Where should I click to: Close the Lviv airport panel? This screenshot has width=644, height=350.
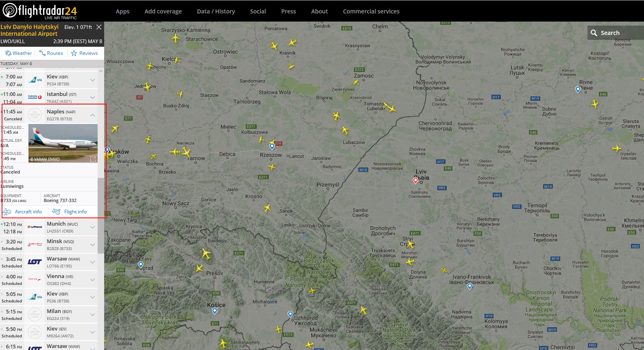click(x=99, y=27)
